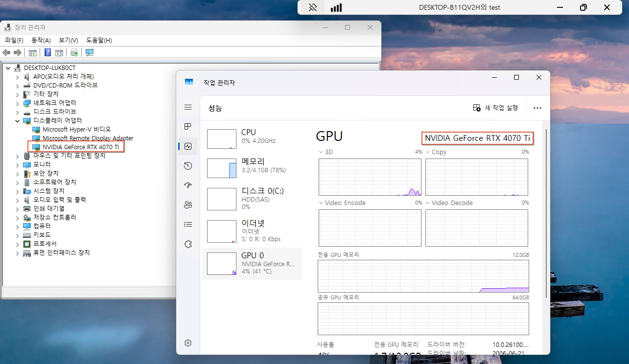Open 3D graph engine dropdown
The height and width of the screenshot is (364, 629).
pyautogui.click(x=321, y=152)
